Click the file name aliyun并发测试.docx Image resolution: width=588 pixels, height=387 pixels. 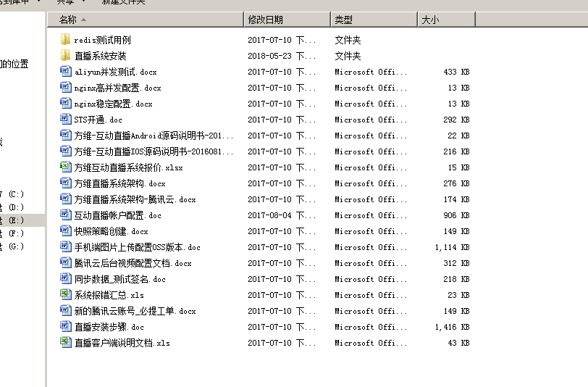pos(116,72)
